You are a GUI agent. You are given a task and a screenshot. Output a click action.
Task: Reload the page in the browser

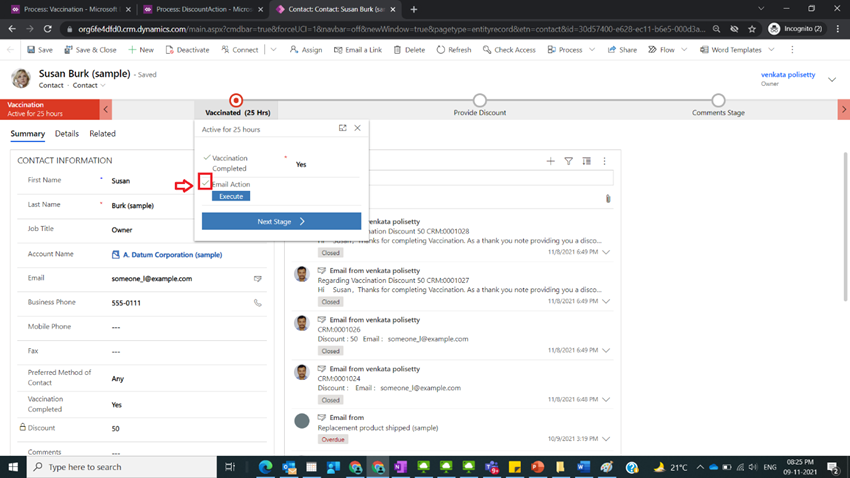(48, 29)
